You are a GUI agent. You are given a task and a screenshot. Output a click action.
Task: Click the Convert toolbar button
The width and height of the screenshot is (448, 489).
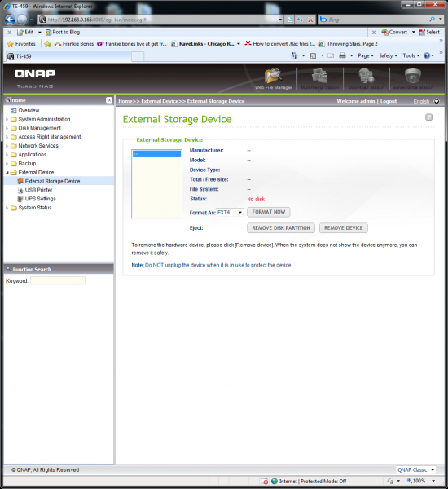point(394,32)
